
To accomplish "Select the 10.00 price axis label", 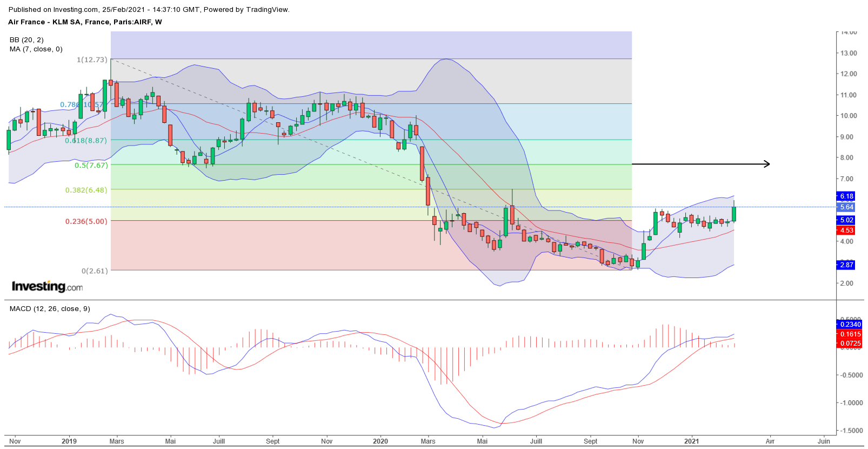I will coord(848,116).
